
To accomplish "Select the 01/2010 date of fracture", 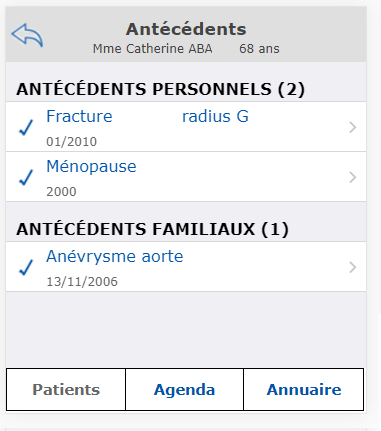I will click(x=72, y=142).
